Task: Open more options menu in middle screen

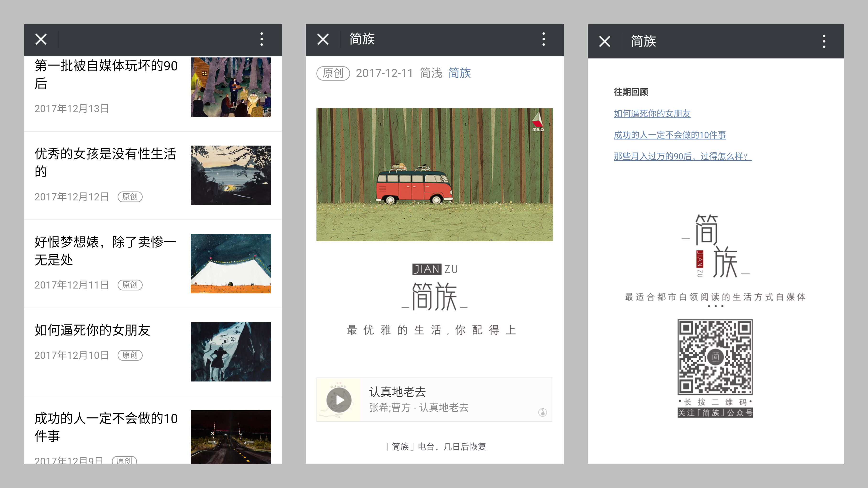Action: tap(543, 39)
